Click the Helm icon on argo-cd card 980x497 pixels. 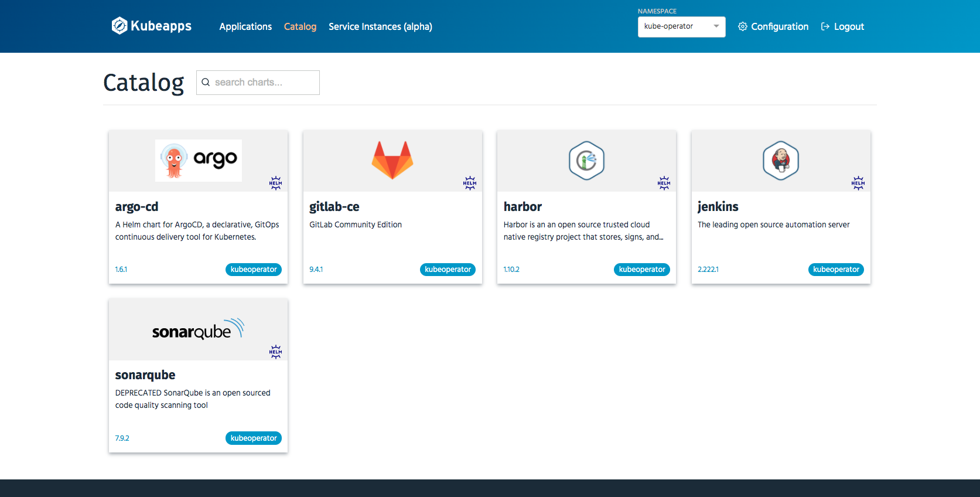(275, 183)
